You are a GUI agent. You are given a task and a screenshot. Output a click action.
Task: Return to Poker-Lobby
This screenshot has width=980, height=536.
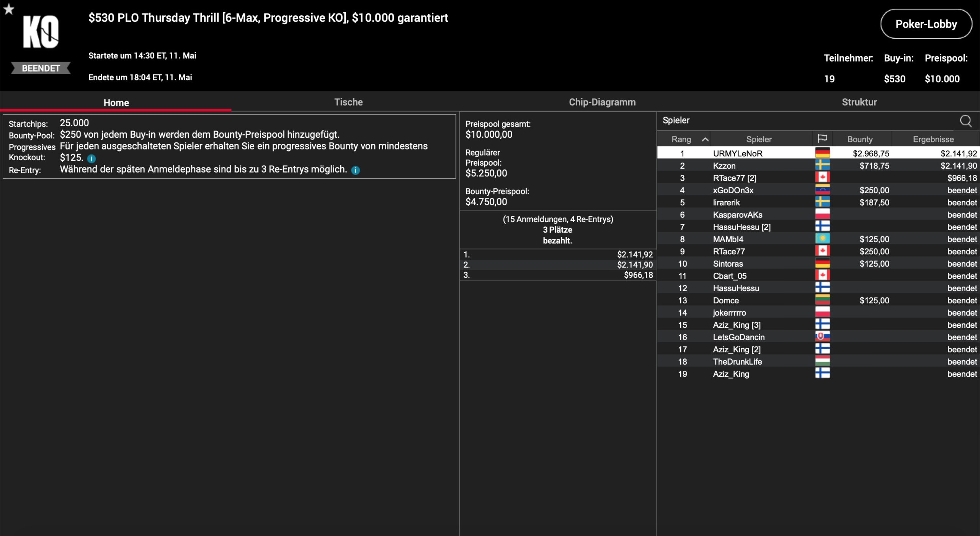(x=926, y=24)
